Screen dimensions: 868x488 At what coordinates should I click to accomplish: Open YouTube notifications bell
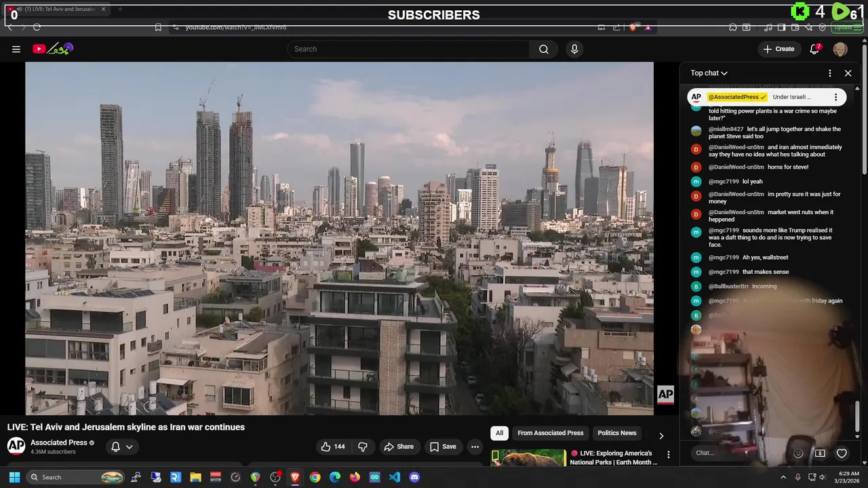[x=814, y=49]
